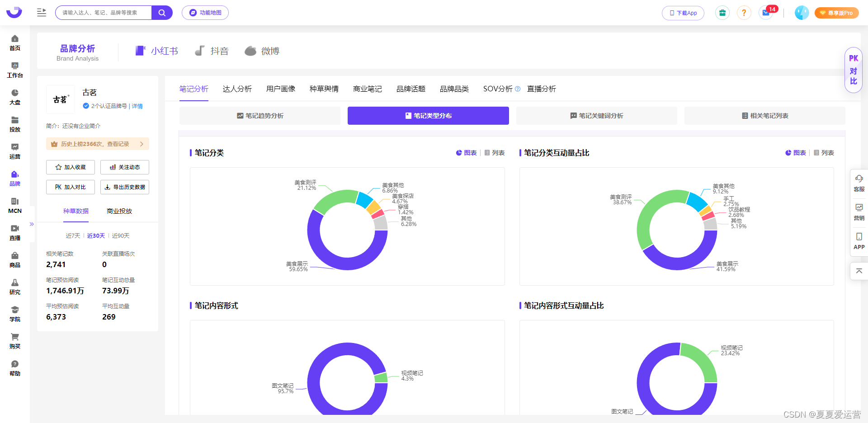This screenshot has width=868, height=423.
Task: Switch 笔记分类互动量占比 to 图表 view
Action: 796,153
